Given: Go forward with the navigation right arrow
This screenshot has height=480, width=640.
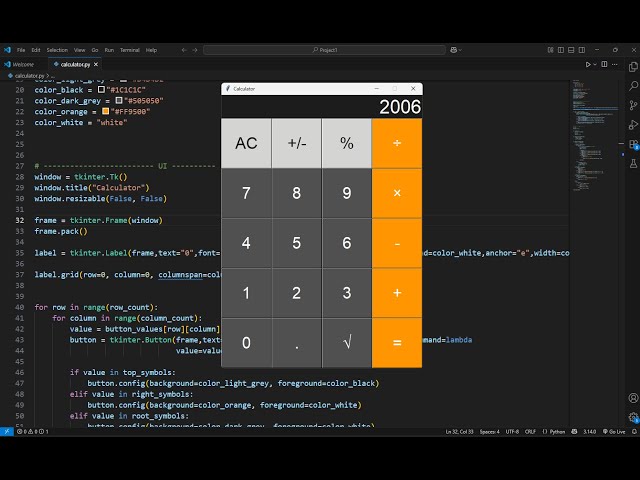Looking at the screenshot, I should (195, 50).
